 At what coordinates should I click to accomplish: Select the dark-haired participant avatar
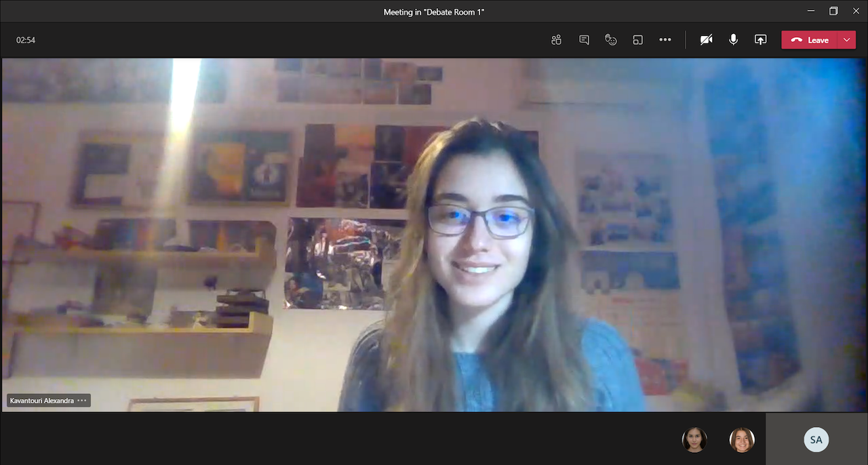(694, 440)
